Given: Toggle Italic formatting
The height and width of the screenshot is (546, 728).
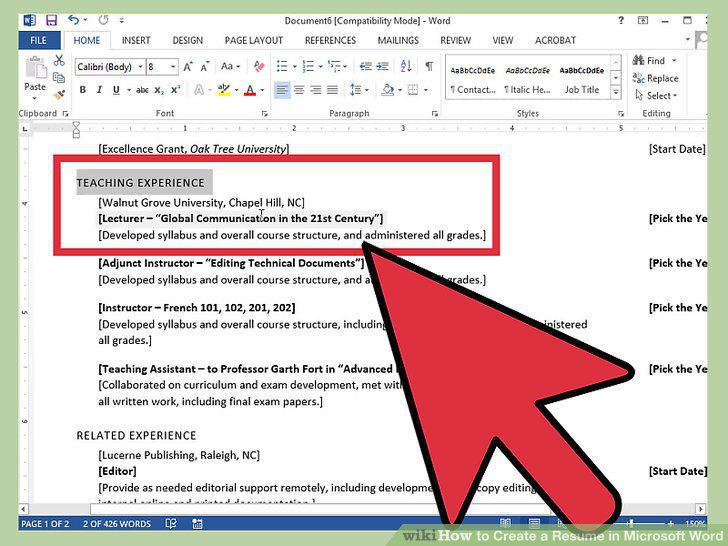Looking at the screenshot, I should pos(99,90).
